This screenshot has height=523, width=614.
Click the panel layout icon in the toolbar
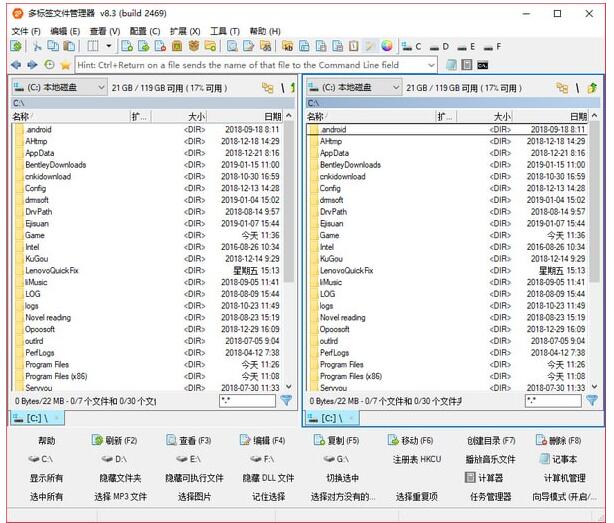coord(93,46)
